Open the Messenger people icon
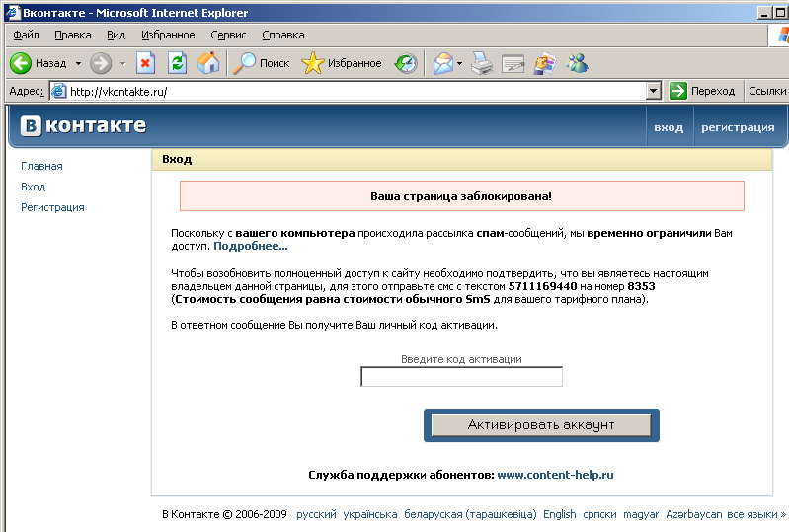Screen dimensions: 789x532 (x=577, y=63)
